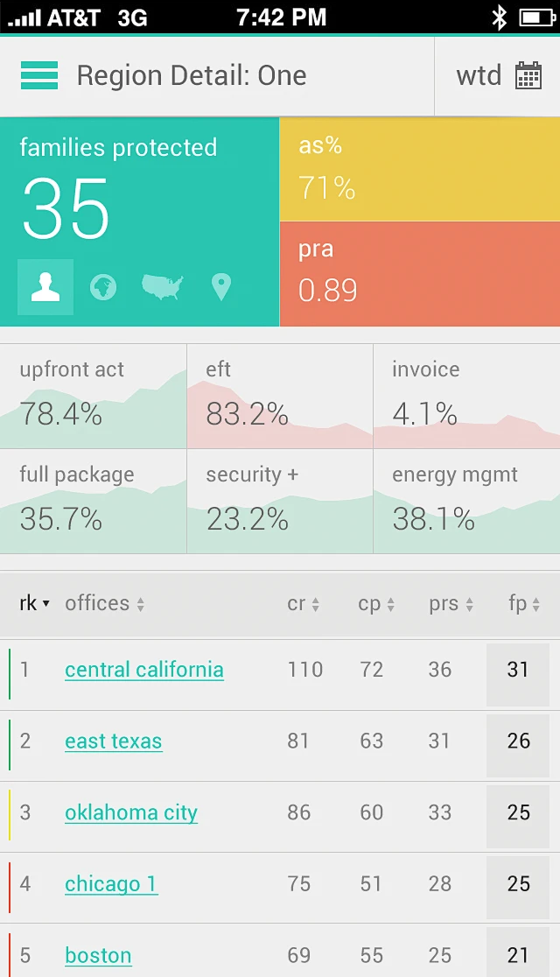Open the central california office link
The image size is (560, 977).
144,670
